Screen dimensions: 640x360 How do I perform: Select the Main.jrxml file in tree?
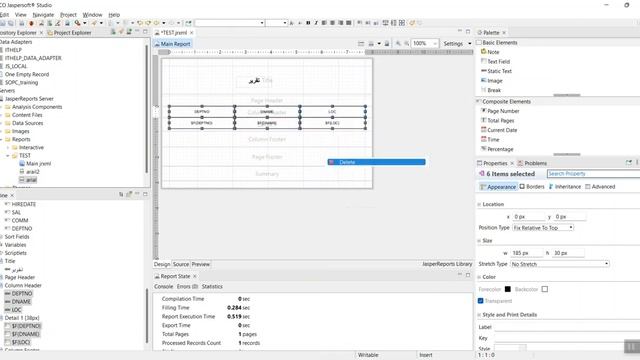click(35, 164)
